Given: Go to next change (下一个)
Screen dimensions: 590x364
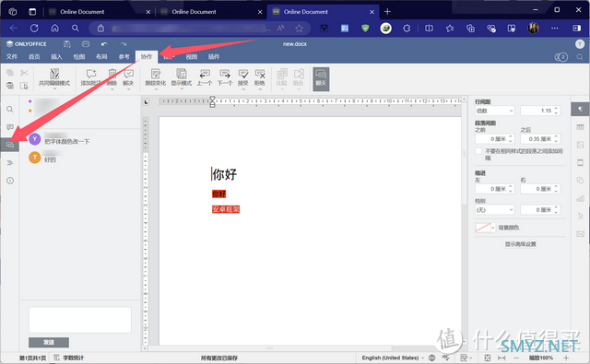Looking at the screenshot, I should point(225,77).
